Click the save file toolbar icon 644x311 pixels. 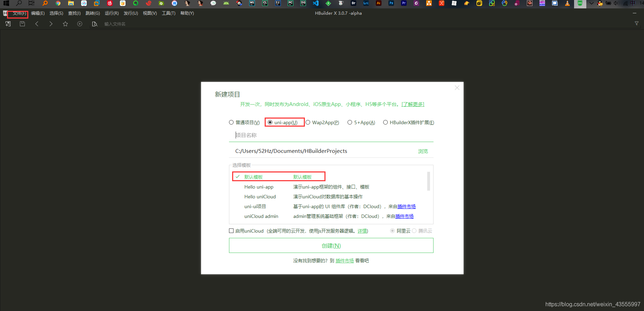pos(22,24)
